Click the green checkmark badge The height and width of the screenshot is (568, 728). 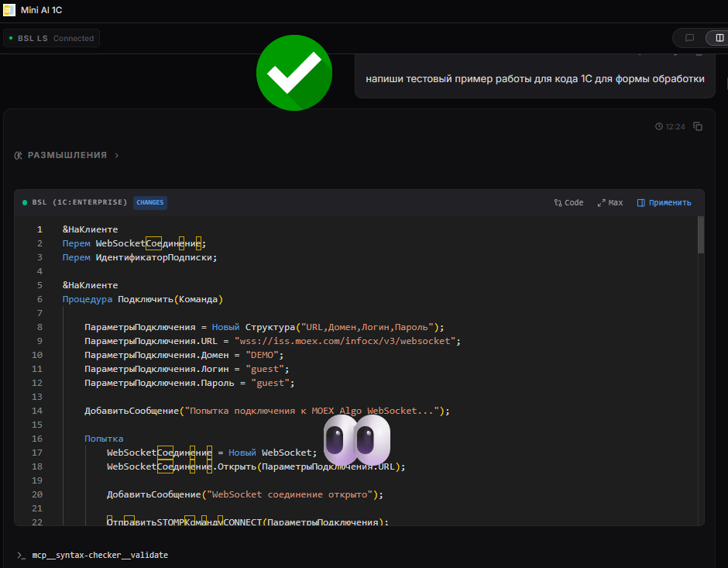click(294, 73)
